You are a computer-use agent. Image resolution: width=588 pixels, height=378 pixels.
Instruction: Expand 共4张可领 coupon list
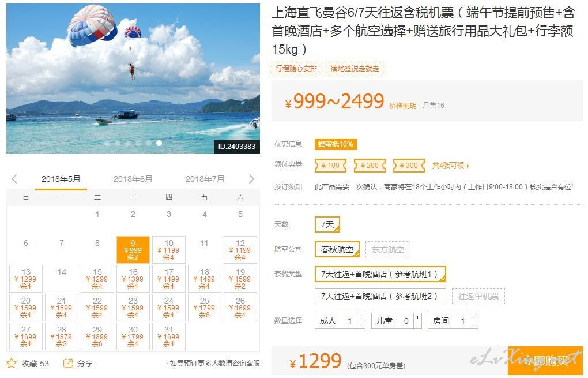pyautogui.click(x=450, y=165)
